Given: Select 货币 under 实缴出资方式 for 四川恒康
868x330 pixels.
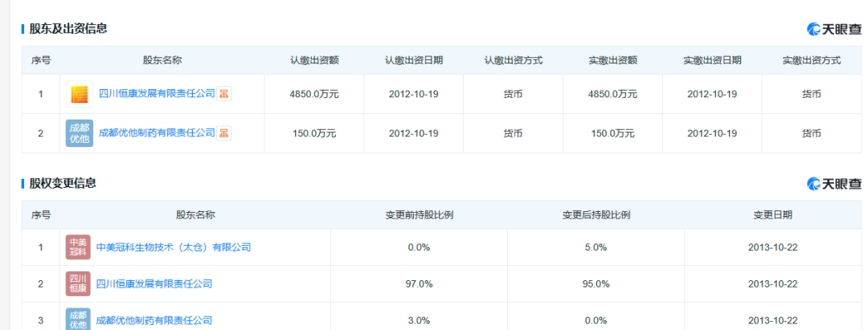Looking at the screenshot, I should coord(812,95).
